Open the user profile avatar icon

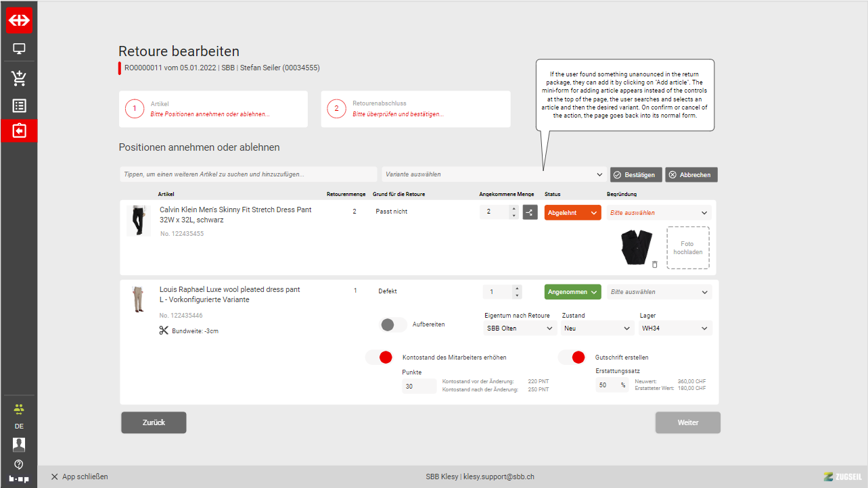[19, 444]
